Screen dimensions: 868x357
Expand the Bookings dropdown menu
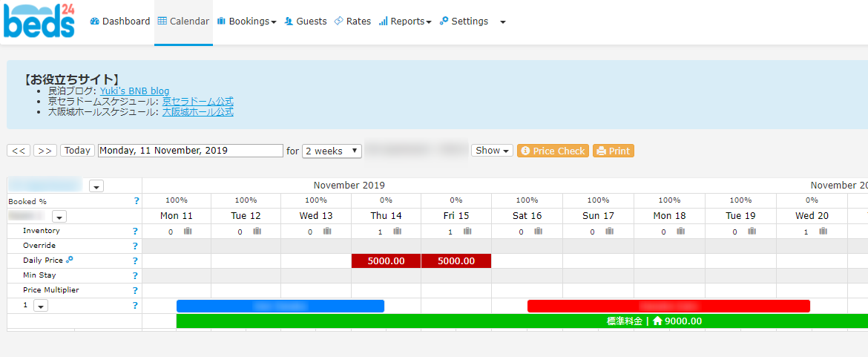pyautogui.click(x=246, y=22)
